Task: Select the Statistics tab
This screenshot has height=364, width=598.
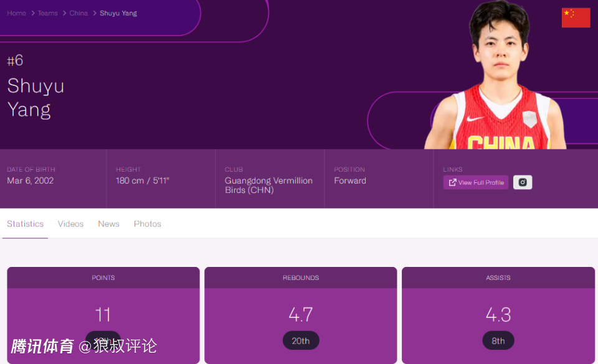Action: tap(26, 224)
